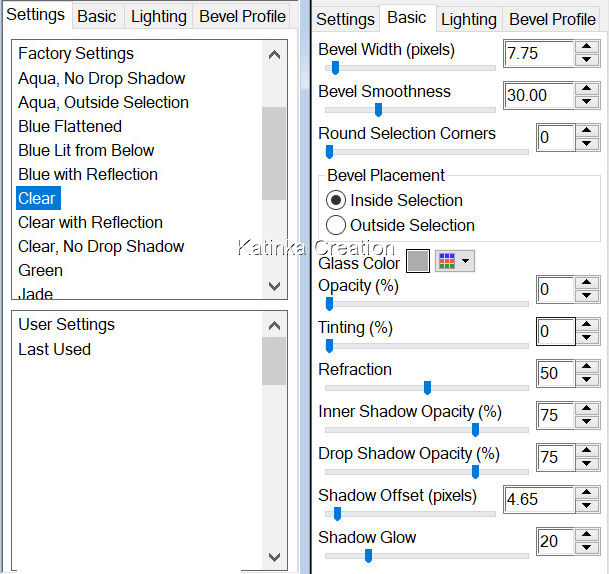Click the gray Glass Color swatch

pyautogui.click(x=418, y=262)
